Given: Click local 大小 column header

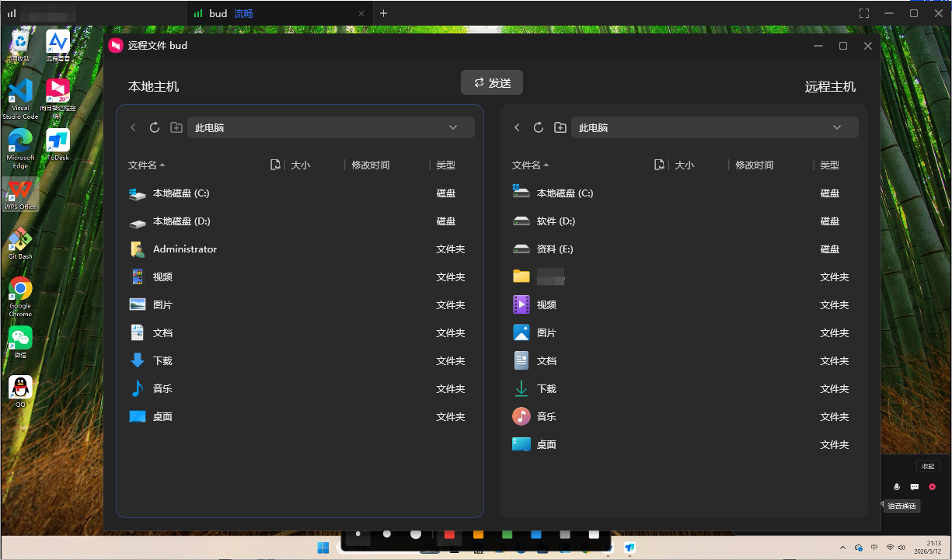Looking at the screenshot, I should pos(301,165).
